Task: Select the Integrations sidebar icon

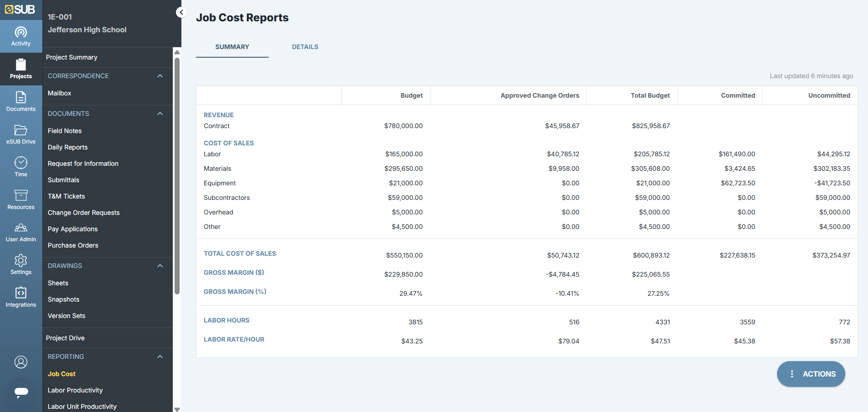Action: point(21,297)
